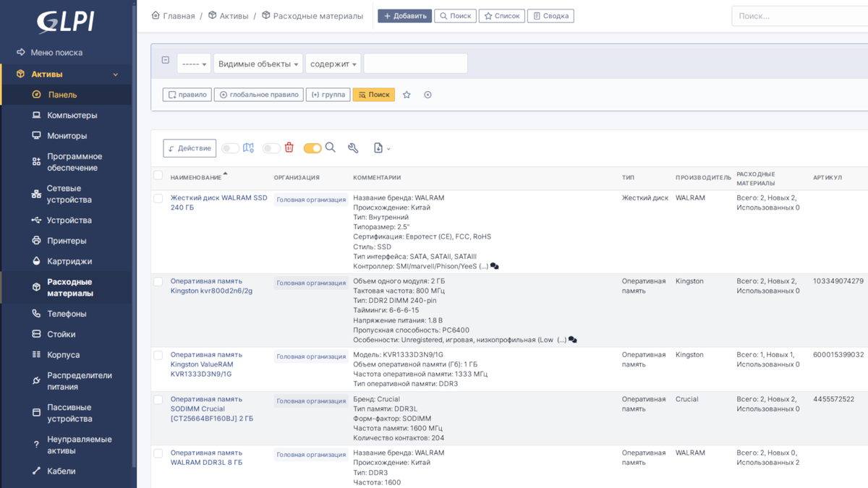868x488 pixels.
Task: Tick checkbox for Kingston kvr800d2n6/2g row
Action: tap(158, 282)
